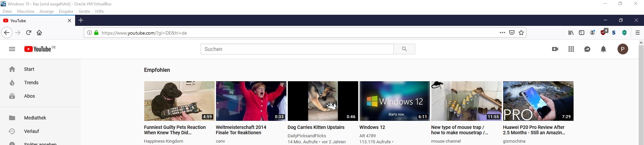The image size is (644, 145).
Task: Toggle the Firefox sidebar icon
Action: coord(582,33)
